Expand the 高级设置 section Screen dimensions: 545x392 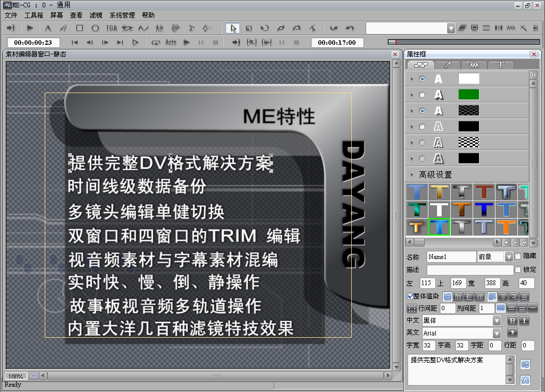[412, 174]
